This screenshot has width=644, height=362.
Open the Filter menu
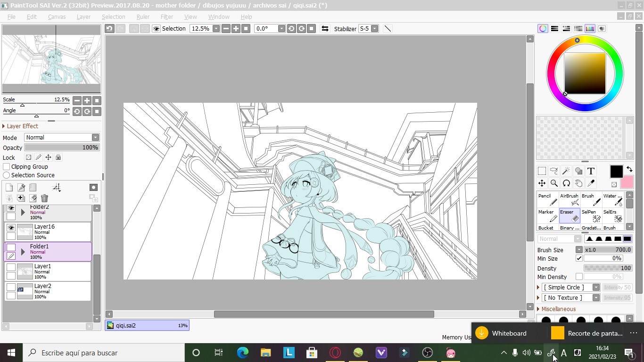(167, 16)
